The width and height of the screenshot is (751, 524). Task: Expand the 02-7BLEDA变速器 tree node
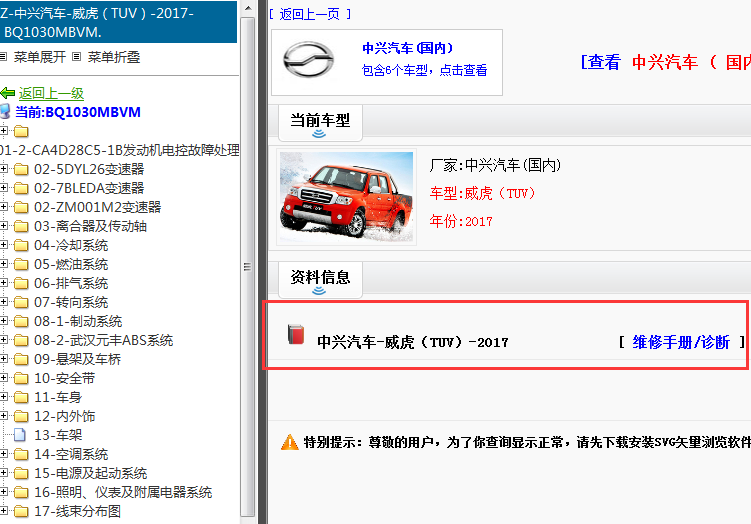click(3, 188)
